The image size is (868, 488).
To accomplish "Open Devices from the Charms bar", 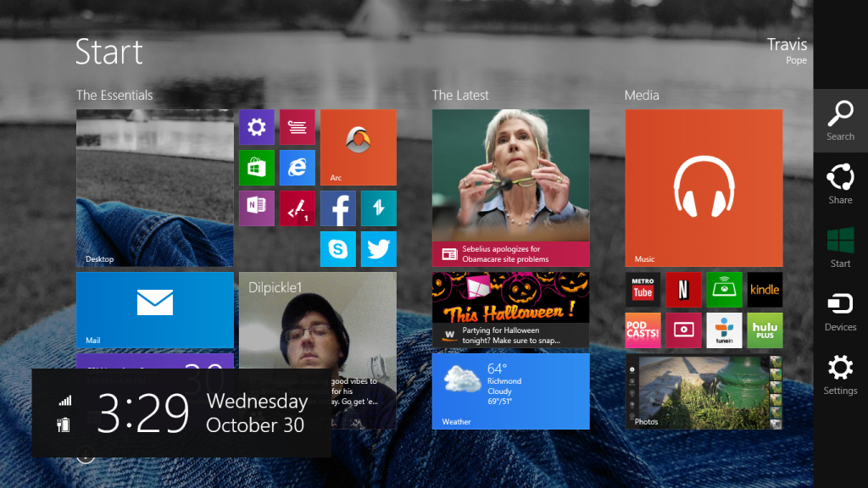I will (840, 312).
